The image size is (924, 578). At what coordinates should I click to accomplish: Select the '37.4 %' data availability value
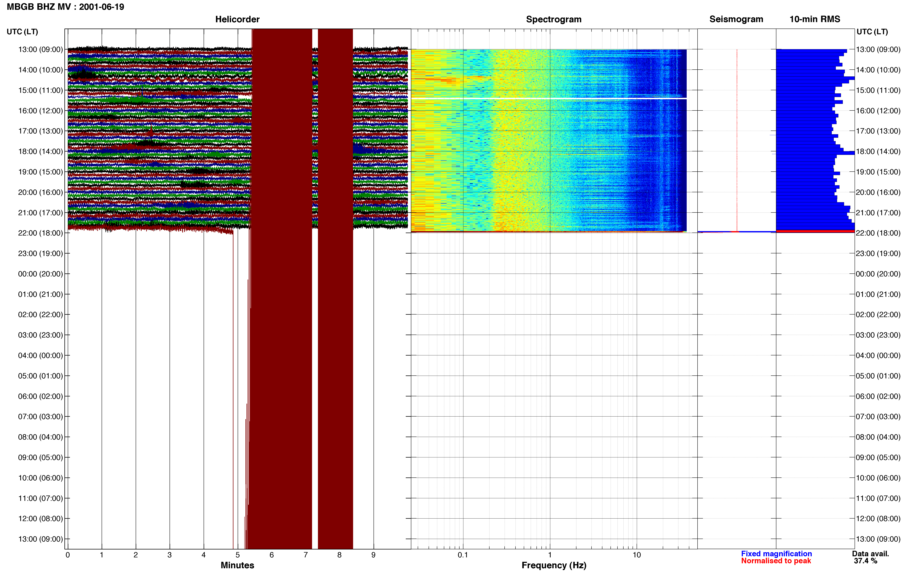865,561
